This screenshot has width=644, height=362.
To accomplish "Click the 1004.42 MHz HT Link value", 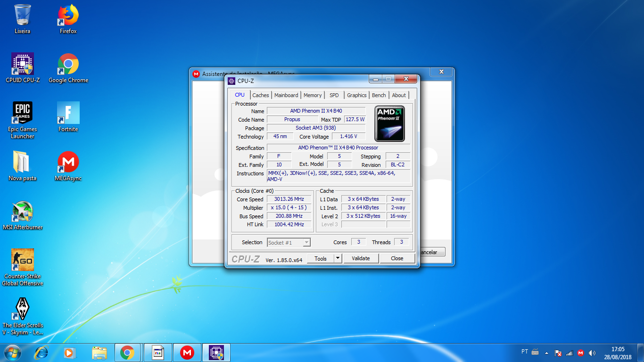I will [289, 224].
